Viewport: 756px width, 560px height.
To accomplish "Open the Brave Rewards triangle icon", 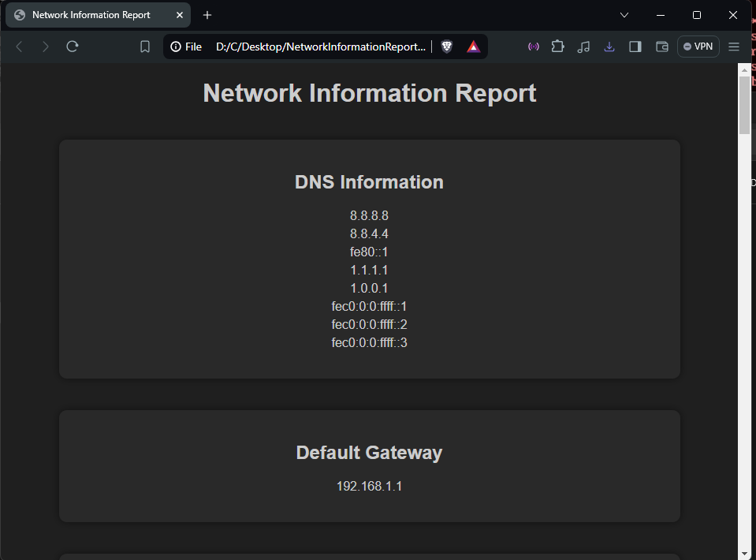I will pyautogui.click(x=473, y=47).
